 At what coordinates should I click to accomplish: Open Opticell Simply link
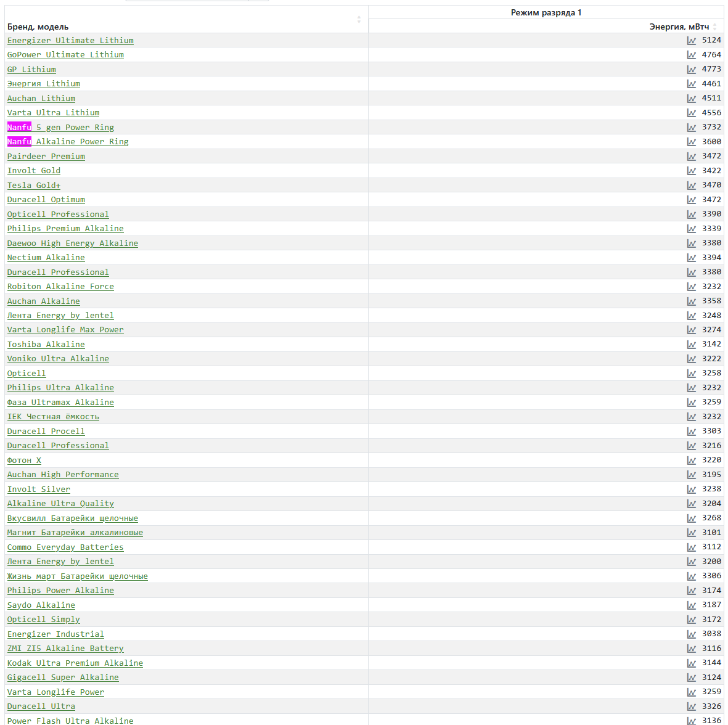44,620
